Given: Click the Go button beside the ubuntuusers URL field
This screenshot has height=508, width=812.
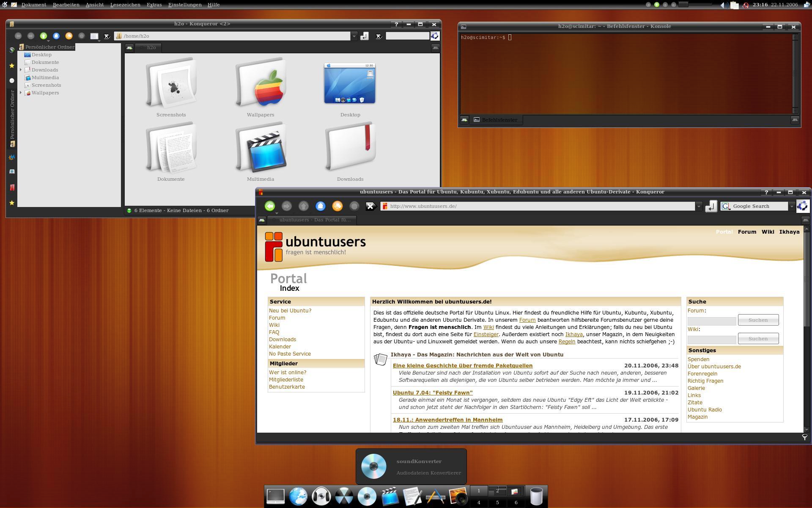Looking at the screenshot, I should pyautogui.click(x=711, y=206).
